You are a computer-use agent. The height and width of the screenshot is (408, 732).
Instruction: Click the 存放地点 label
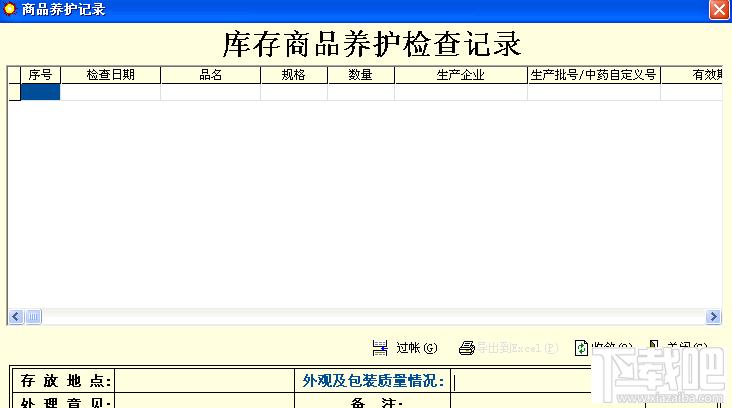[x=66, y=381]
